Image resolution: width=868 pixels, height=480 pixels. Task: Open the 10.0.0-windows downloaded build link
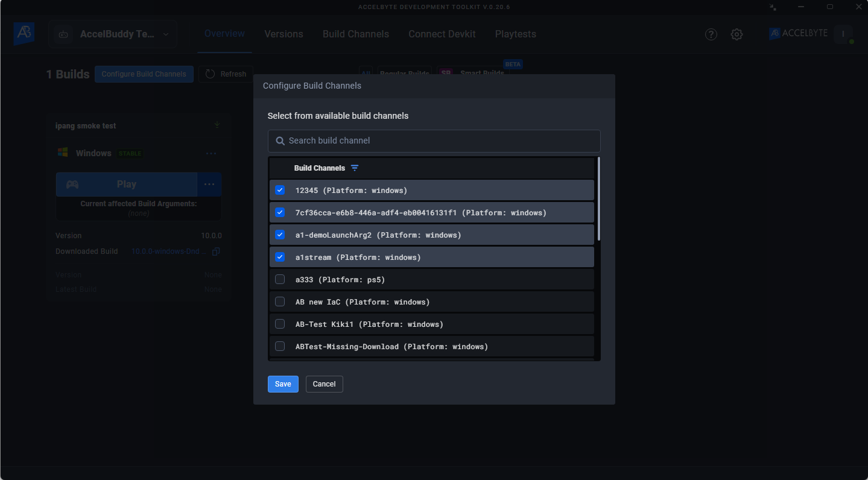[169, 251]
